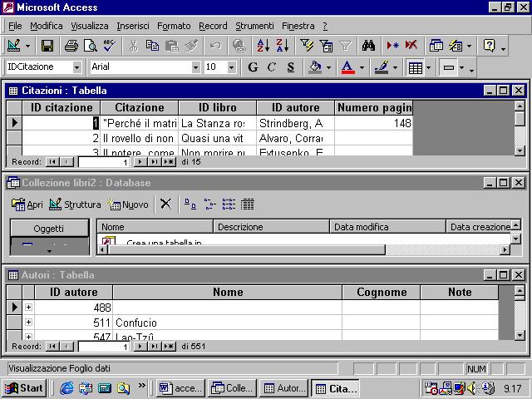This screenshot has height=399, width=532.
Task: Click the Delete Record toolbar icon
Action: [x=411, y=46]
